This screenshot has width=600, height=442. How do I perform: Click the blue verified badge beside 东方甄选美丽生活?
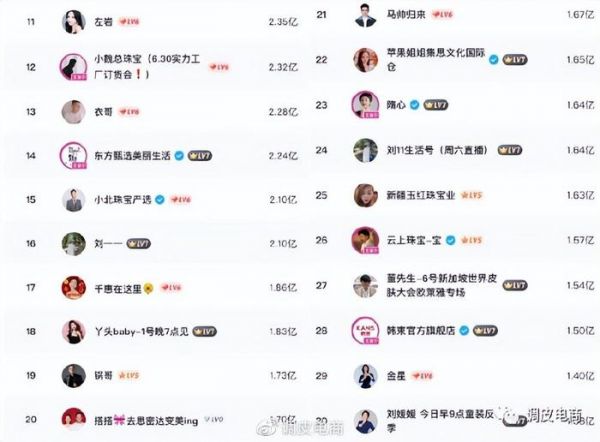coord(179,156)
